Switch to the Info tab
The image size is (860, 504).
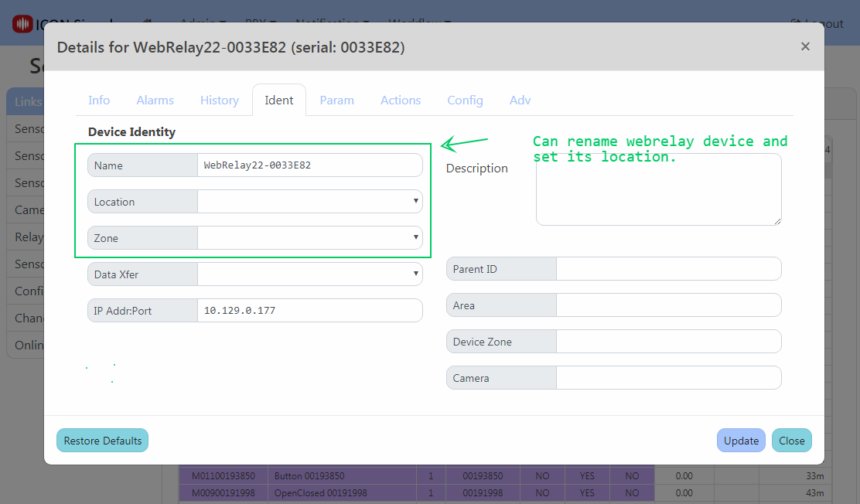[x=99, y=100]
